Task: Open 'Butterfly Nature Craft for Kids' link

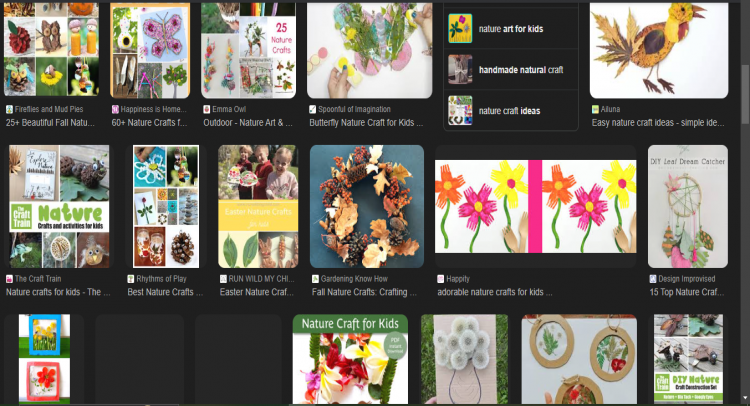Action: tap(366, 123)
